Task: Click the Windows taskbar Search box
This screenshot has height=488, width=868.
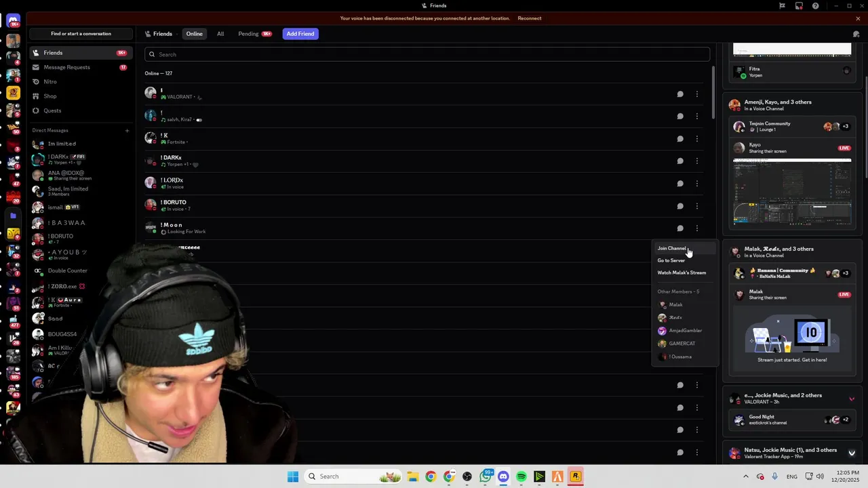Action: 353,476
